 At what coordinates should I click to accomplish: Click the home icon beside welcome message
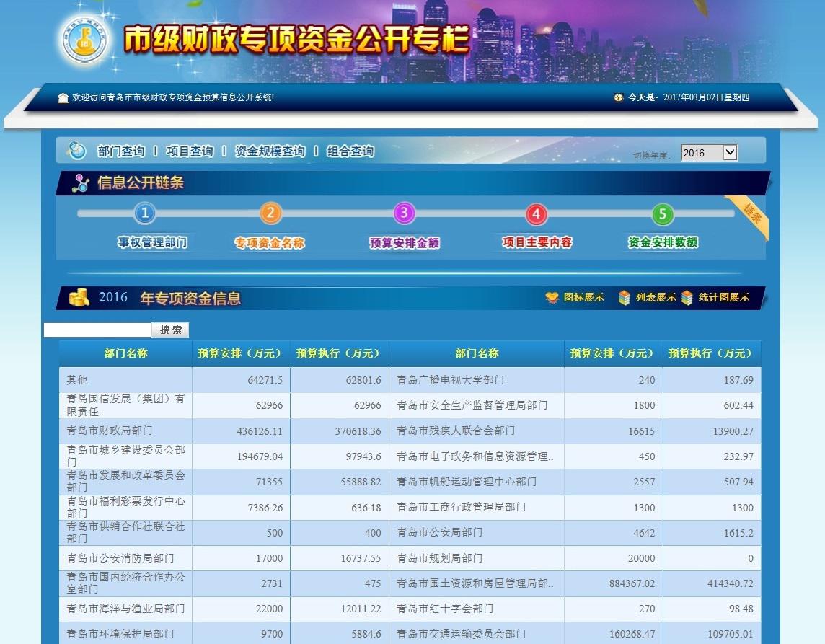[63, 97]
